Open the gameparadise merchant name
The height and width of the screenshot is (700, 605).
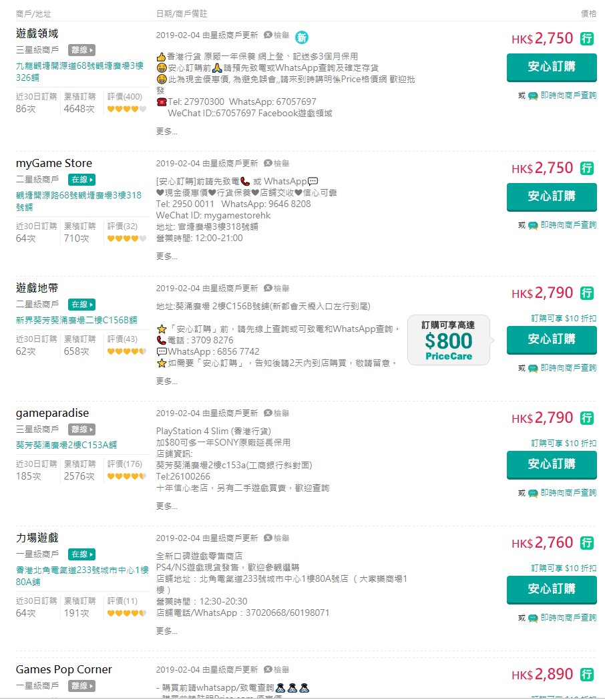click(52, 413)
